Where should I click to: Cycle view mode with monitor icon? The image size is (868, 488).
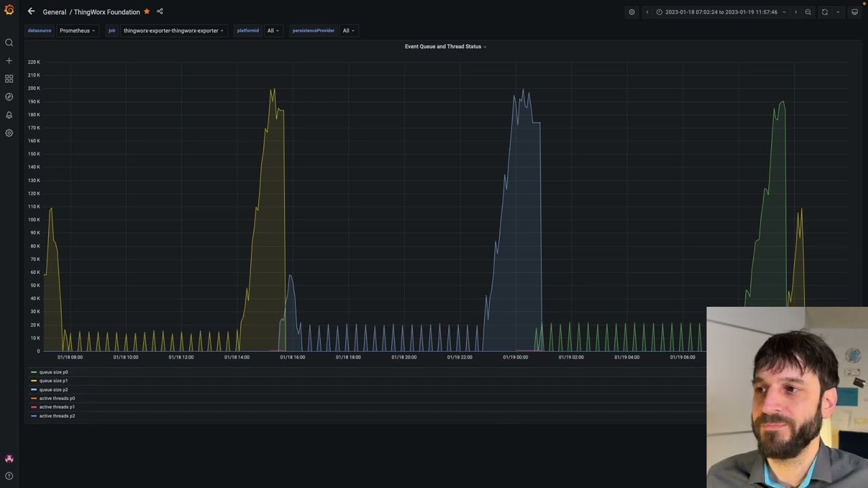pyautogui.click(x=854, y=12)
